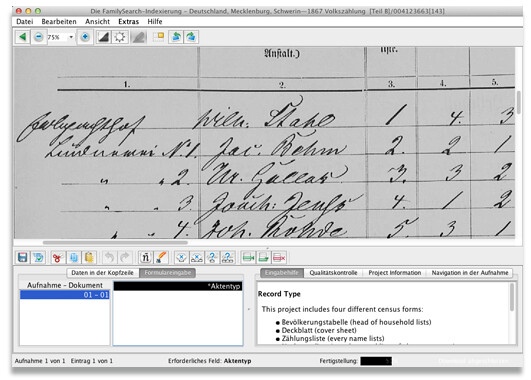Screen dimensions: 531x380
Task: Open the international characters ñ tool
Action: 145,258
